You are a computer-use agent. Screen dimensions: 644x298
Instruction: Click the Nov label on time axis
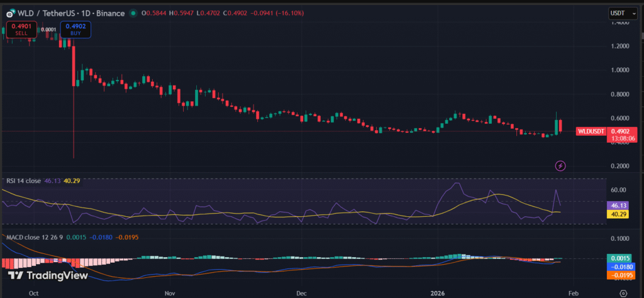click(x=169, y=293)
